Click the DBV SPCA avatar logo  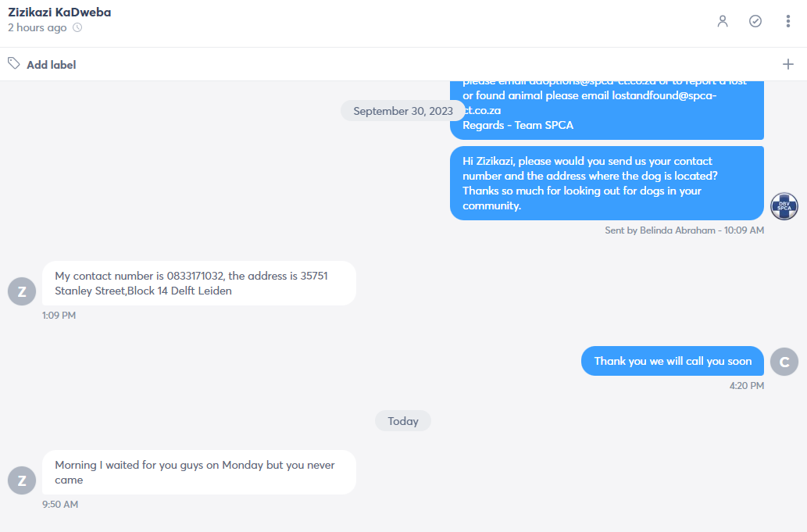point(784,206)
